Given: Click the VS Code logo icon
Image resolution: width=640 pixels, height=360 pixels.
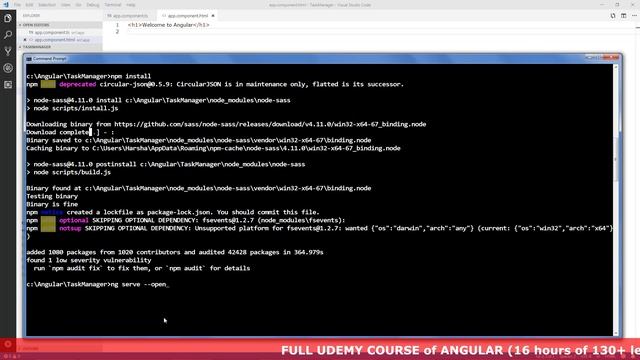Looking at the screenshot, I should point(5,4).
